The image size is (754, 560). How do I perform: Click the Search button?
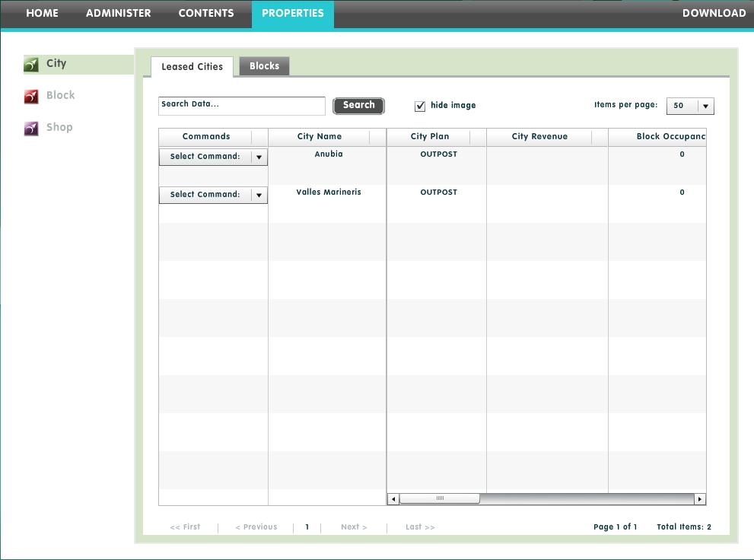tap(358, 106)
